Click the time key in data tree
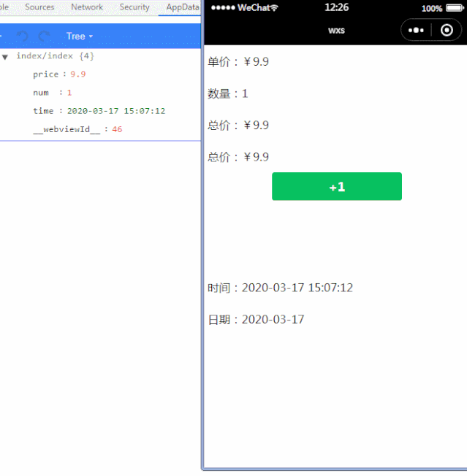467x476 pixels. pos(43,111)
